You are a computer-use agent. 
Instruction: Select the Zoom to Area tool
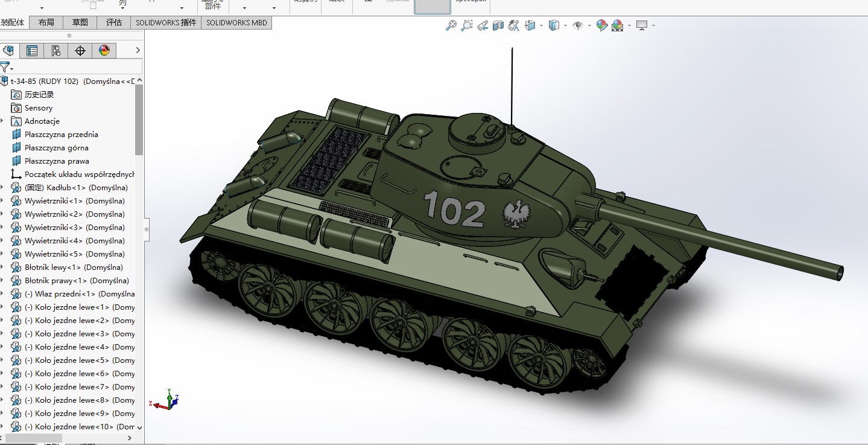click(x=467, y=25)
